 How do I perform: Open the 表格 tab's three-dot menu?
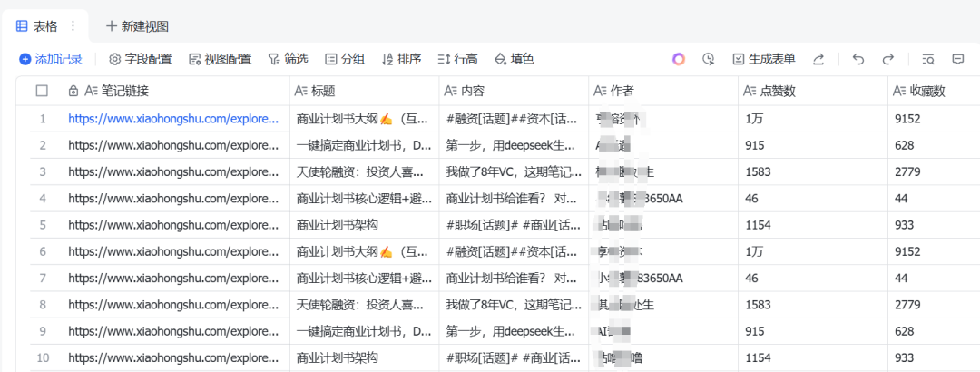point(73,26)
